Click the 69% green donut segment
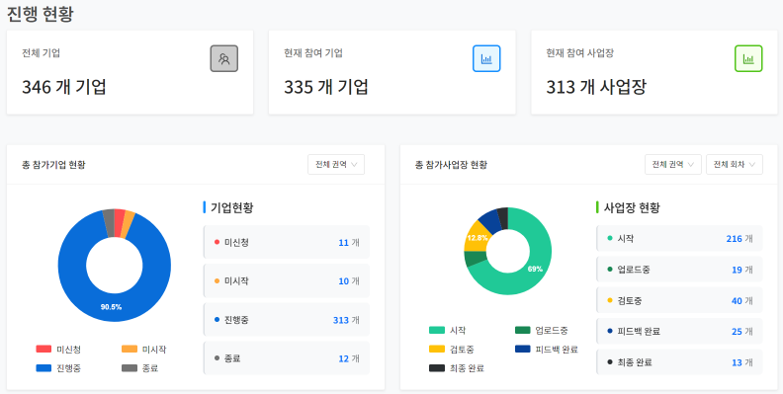 [535, 269]
